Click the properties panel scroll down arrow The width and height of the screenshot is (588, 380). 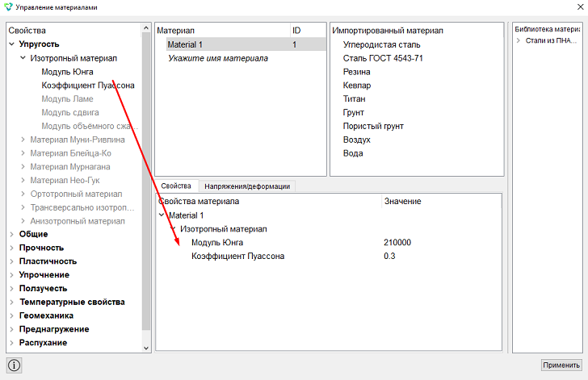(146, 348)
